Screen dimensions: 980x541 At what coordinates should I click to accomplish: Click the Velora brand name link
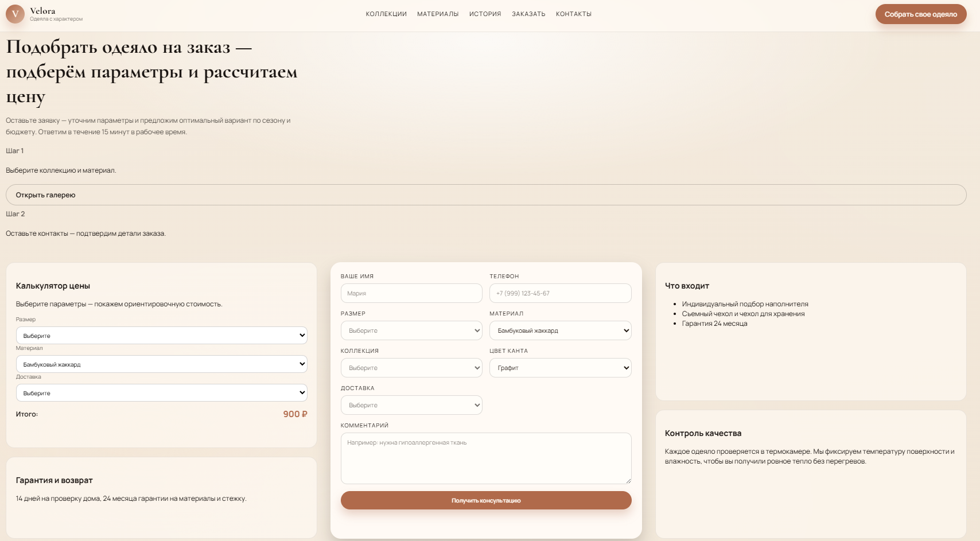[42, 11]
